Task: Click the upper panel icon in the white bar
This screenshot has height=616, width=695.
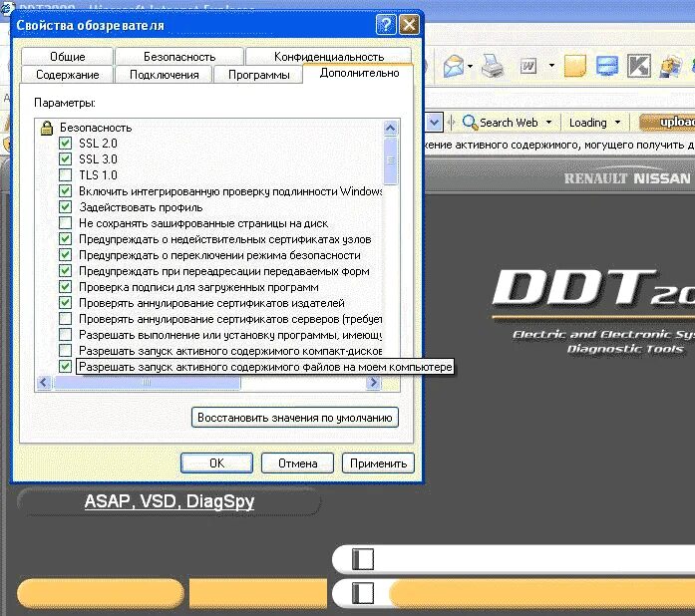Action: coord(363,559)
